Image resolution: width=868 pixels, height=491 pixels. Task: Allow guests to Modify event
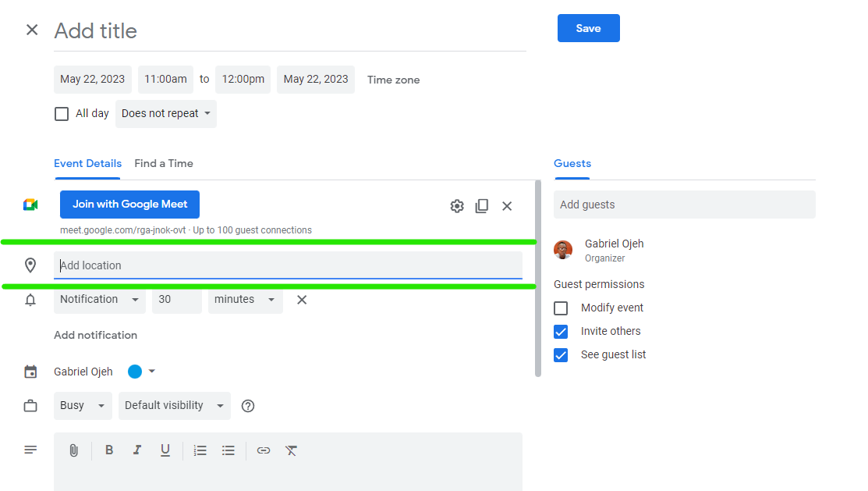[560, 308]
